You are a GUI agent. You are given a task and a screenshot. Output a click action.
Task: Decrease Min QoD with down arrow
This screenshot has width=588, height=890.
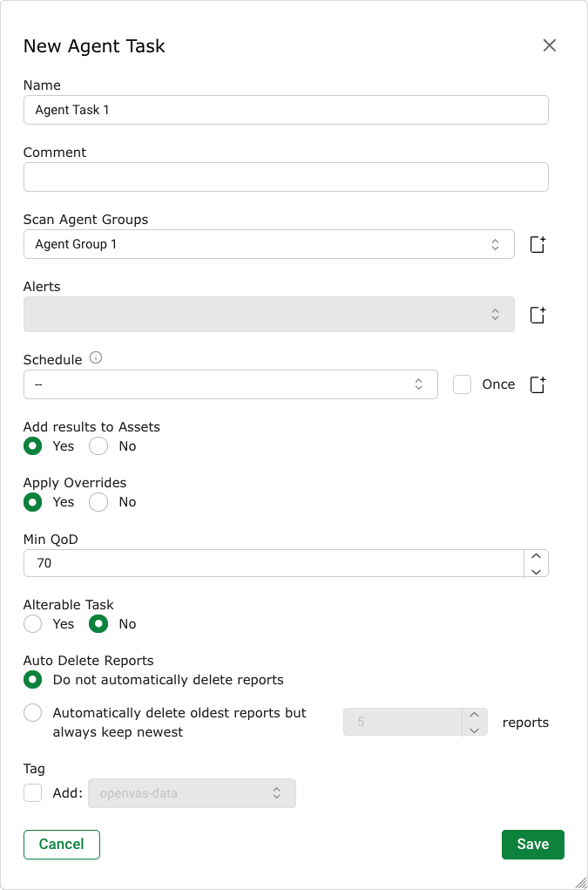point(536,571)
